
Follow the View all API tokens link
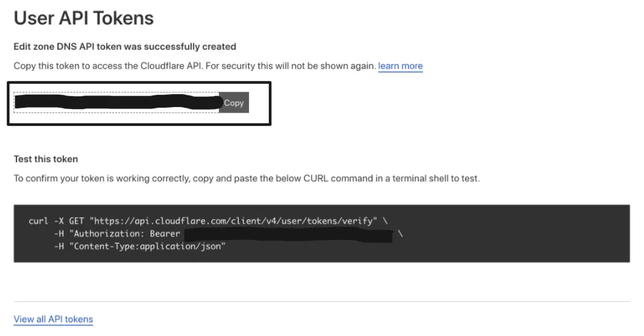(53, 319)
